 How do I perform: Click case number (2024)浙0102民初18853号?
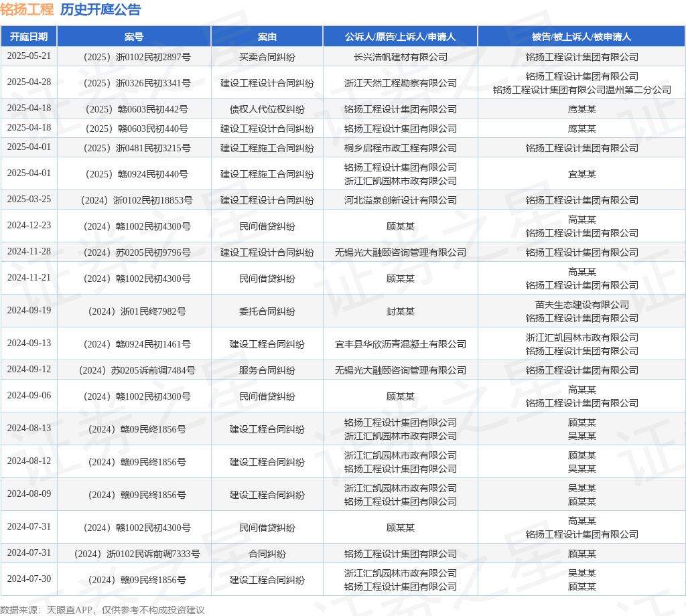click(137, 200)
